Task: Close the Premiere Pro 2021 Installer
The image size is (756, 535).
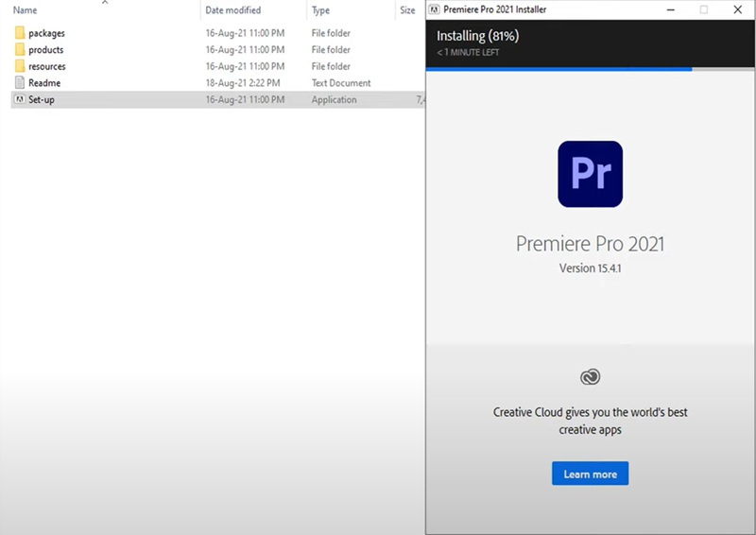Action: pyautogui.click(x=736, y=9)
